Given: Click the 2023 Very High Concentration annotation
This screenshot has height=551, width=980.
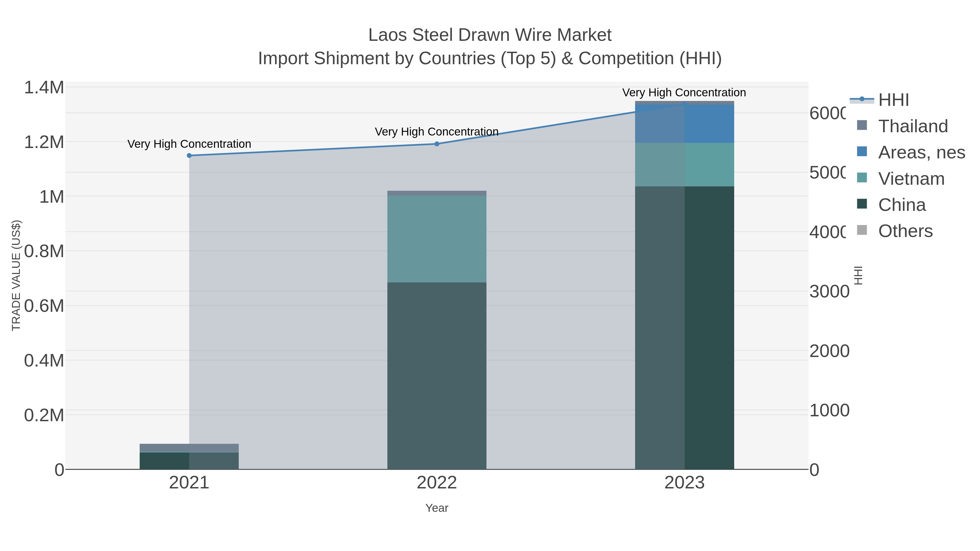Looking at the screenshot, I should [x=684, y=93].
